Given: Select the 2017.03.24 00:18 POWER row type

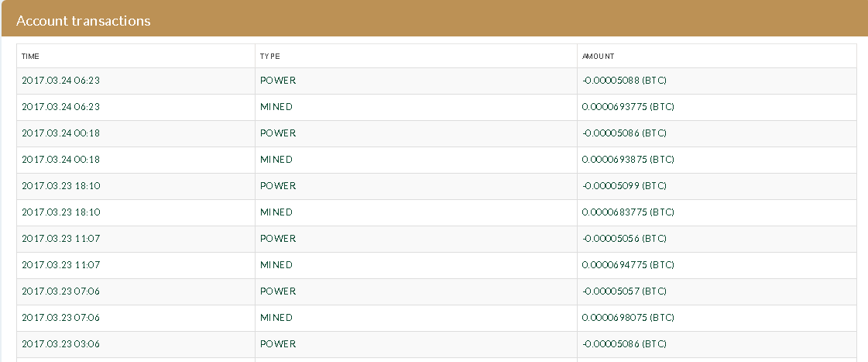Looking at the screenshot, I should [278, 133].
